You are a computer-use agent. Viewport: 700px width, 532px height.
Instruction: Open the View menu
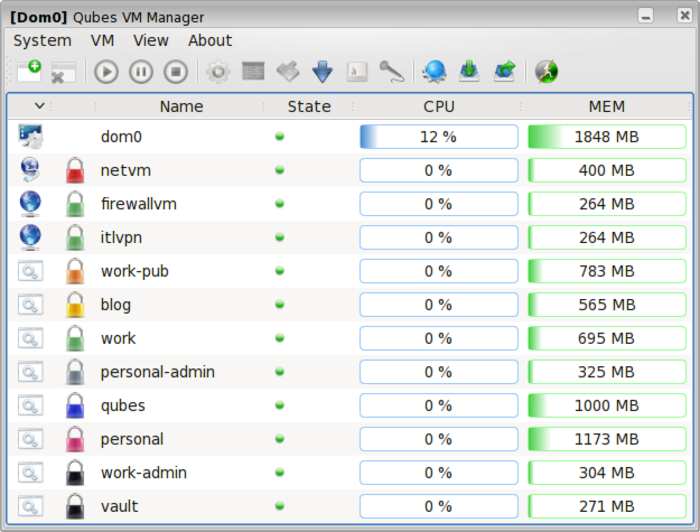(x=151, y=41)
